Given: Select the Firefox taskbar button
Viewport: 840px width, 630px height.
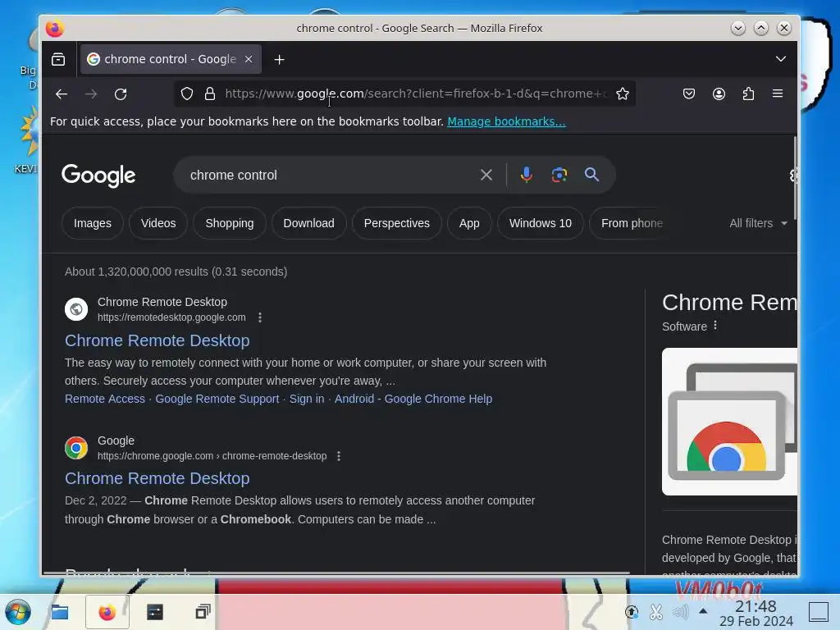Looking at the screenshot, I should click(107, 612).
